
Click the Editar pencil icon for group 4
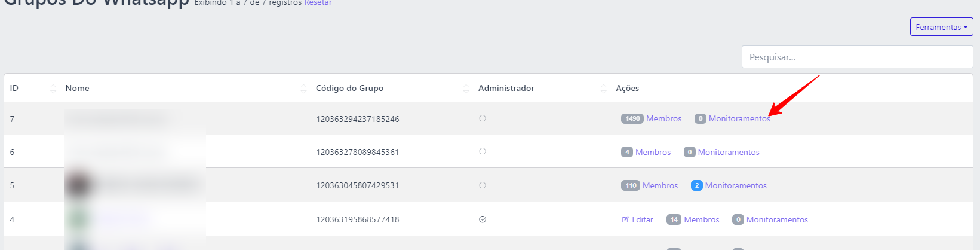click(625, 219)
